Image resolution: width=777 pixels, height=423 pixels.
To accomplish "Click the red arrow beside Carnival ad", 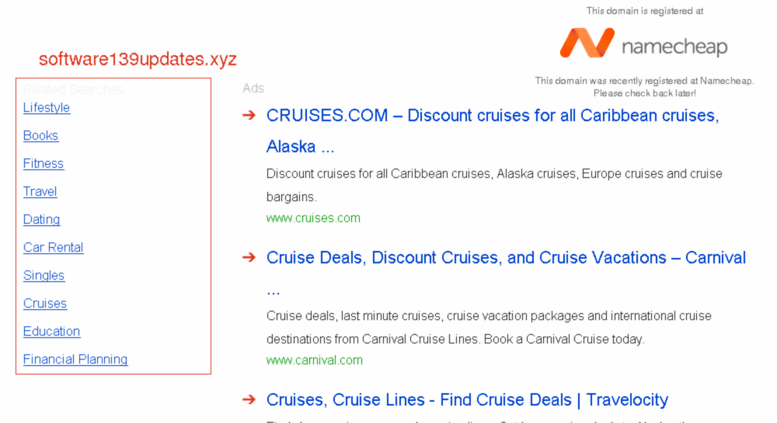I will click(x=249, y=258).
